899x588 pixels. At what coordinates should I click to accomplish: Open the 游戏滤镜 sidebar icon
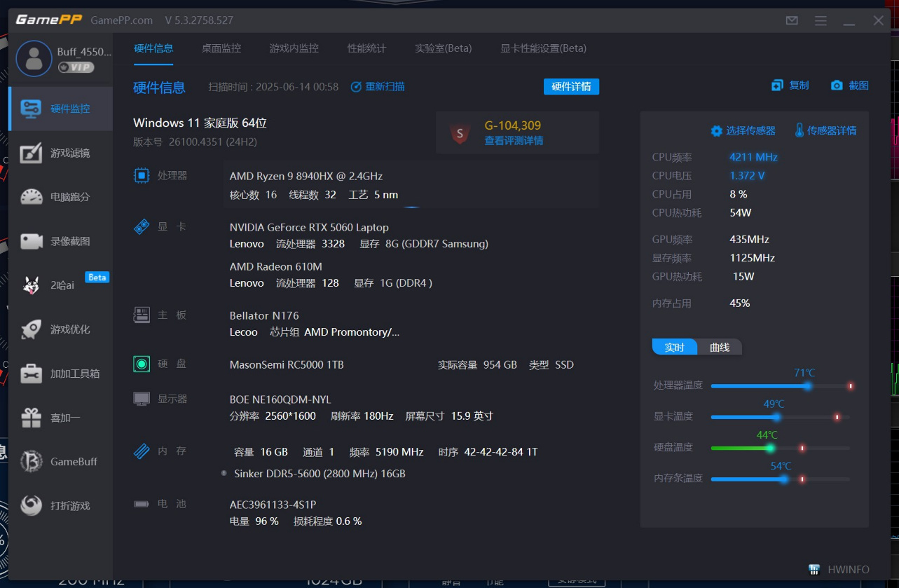point(32,153)
